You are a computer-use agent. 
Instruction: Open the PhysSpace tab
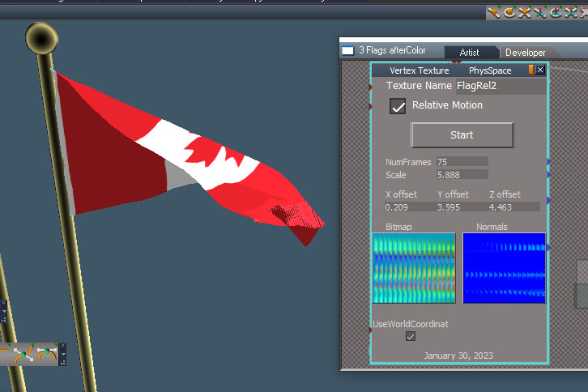[x=490, y=70]
